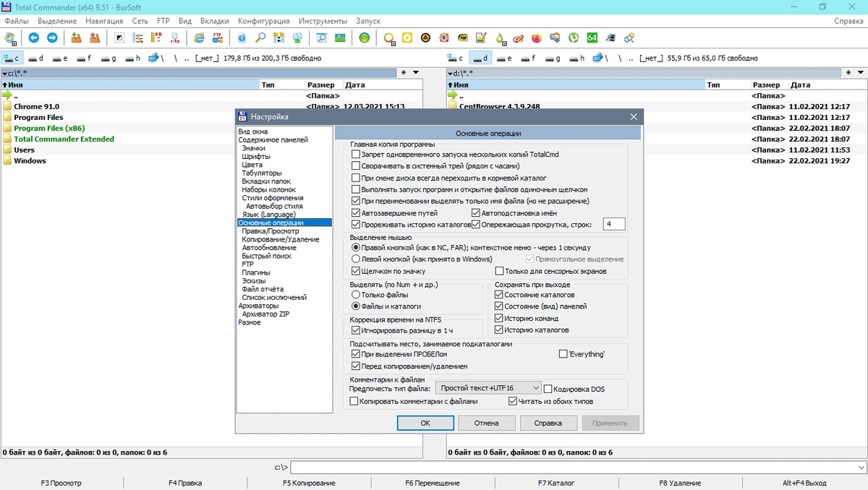This screenshot has width=868, height=490.
Task: Click the 'Alt+F4 Выход' button
Action: tap(804, 483)
